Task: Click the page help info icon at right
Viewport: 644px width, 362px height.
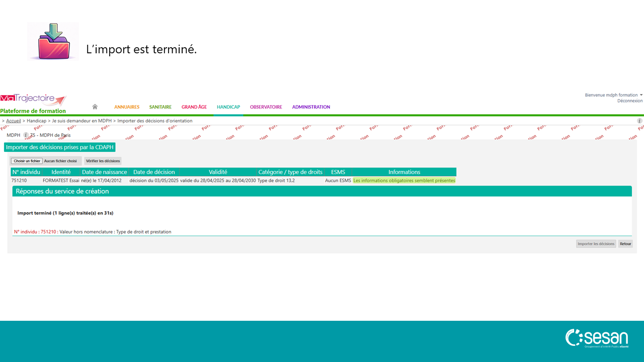Action: [639, 121]
